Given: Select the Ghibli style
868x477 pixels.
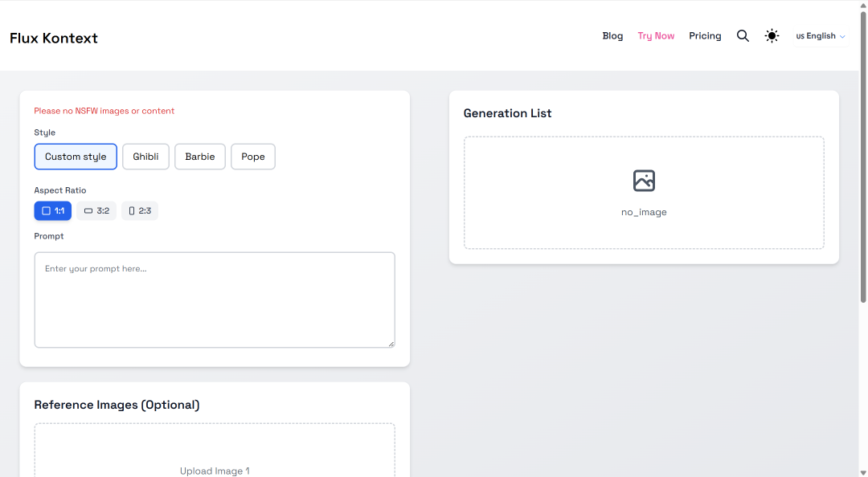Looking at the screenshot, I should click(x=145, y=157).
